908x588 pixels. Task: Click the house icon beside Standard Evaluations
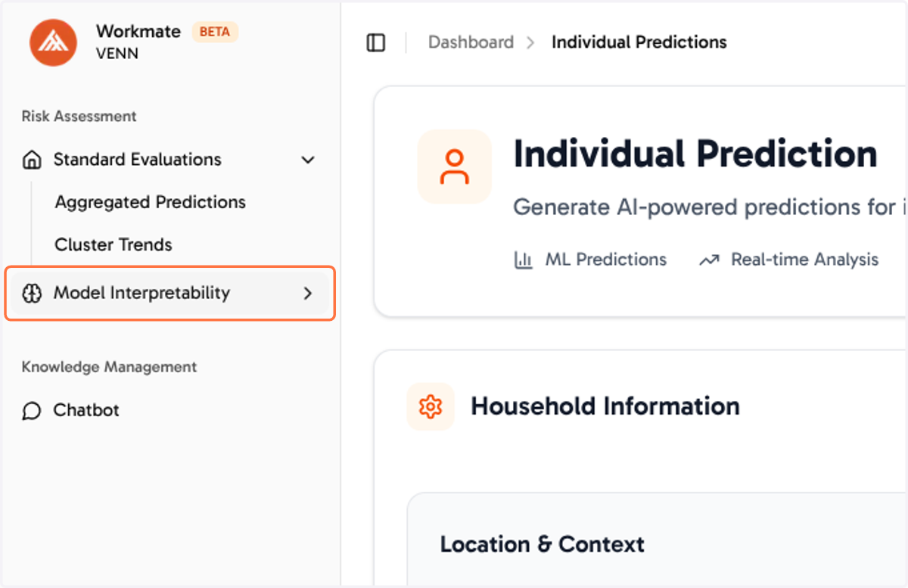32,160
